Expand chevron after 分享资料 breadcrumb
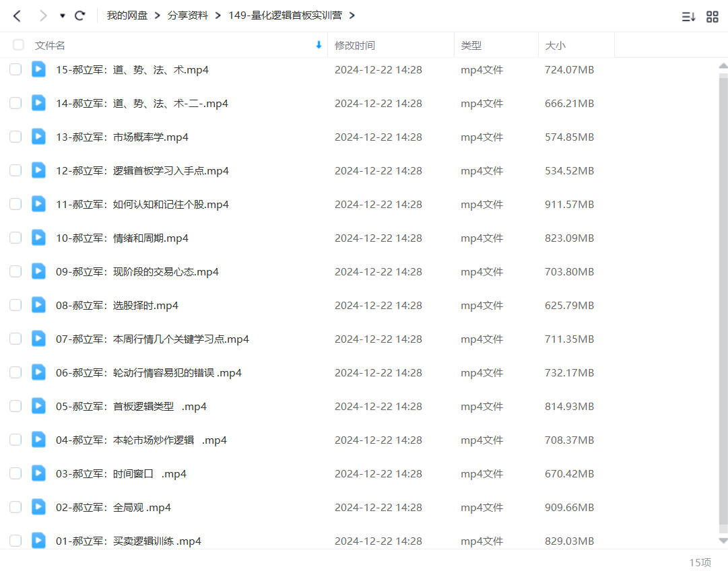728x571 pixels. pyautogui.click(x=218, y=15)
